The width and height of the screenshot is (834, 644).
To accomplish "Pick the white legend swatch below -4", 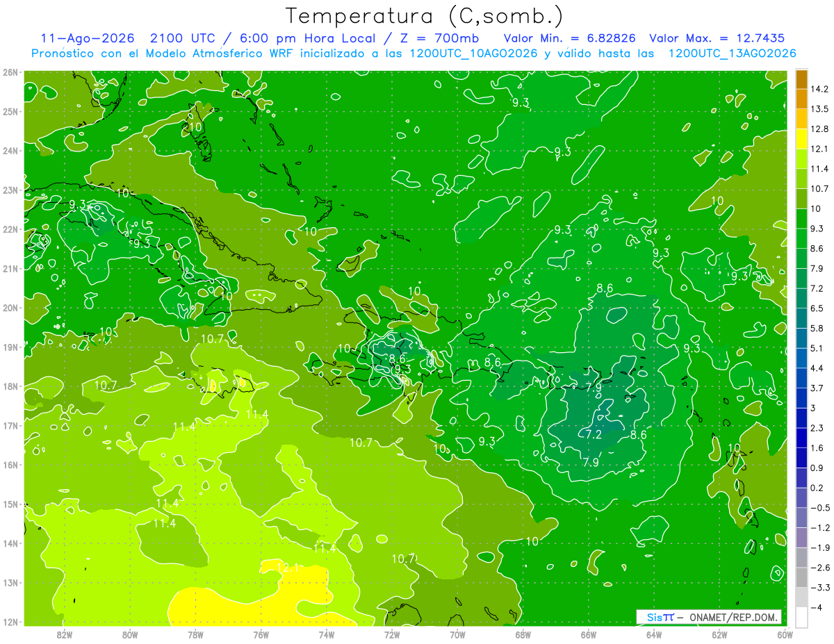I will (801, 617).
